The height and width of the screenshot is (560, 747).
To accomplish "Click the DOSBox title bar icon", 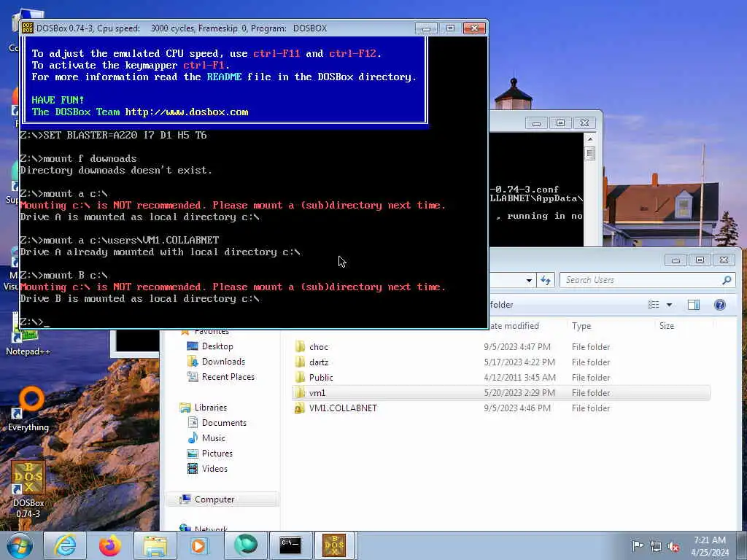I will (x=28, y=28).
